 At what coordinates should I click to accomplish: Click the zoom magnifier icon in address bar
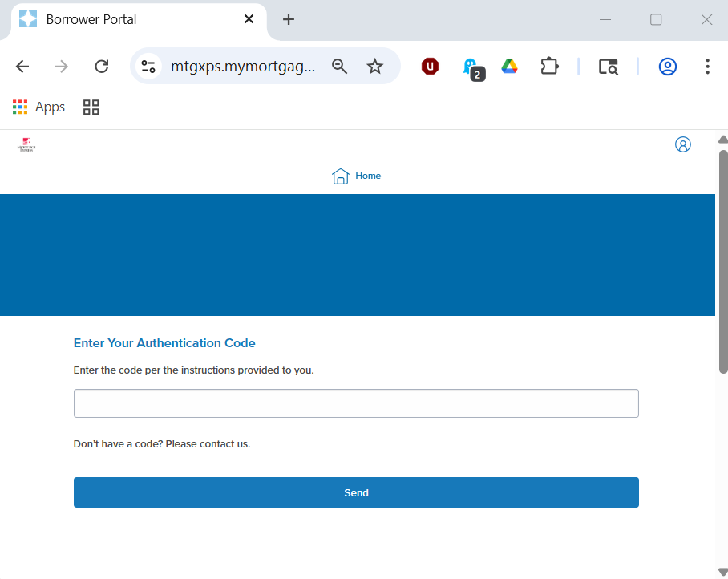click(x=340, y=67)
